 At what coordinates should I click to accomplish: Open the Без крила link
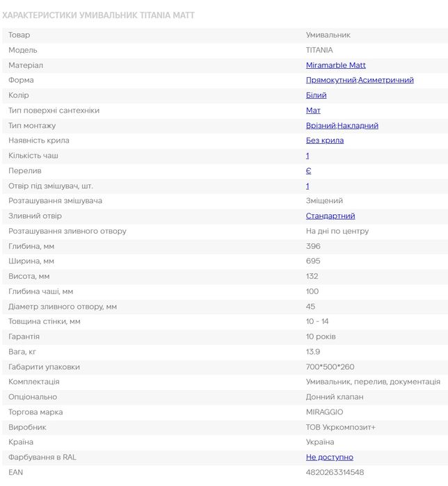click(x=325, y=140)
